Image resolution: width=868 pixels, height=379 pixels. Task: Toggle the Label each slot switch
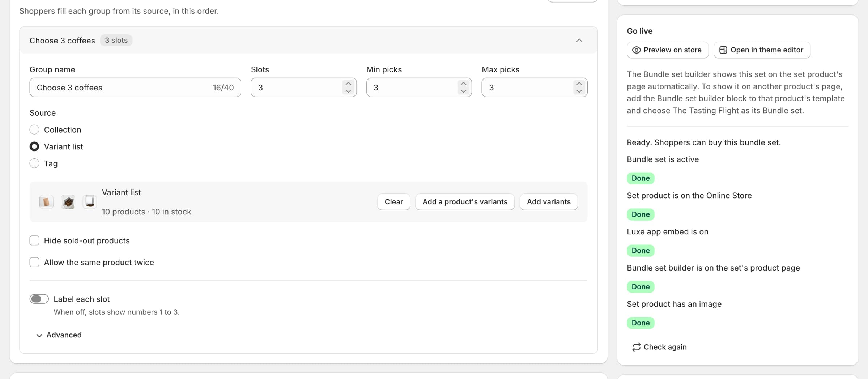[x=39, y=299]
